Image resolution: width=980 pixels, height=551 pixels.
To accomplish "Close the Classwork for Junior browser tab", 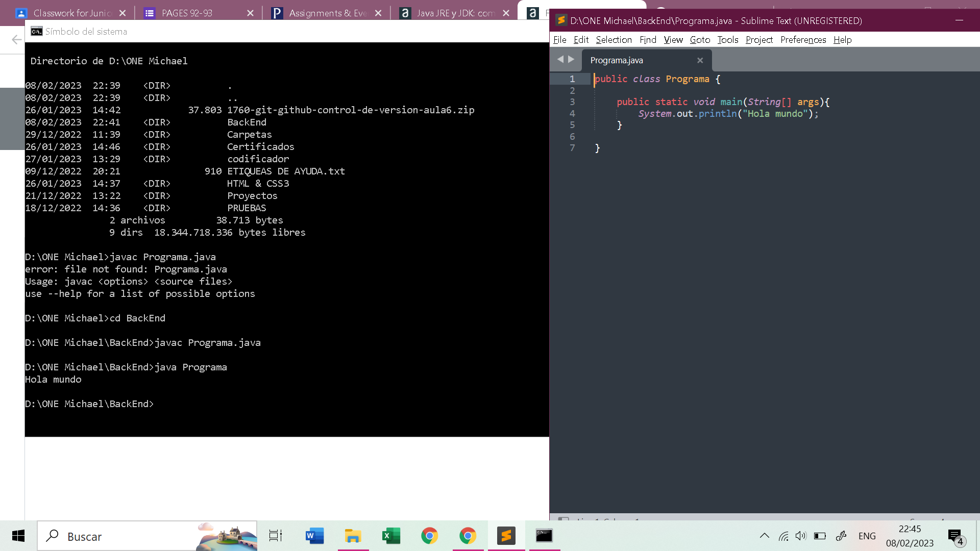I will coord(122,13).
